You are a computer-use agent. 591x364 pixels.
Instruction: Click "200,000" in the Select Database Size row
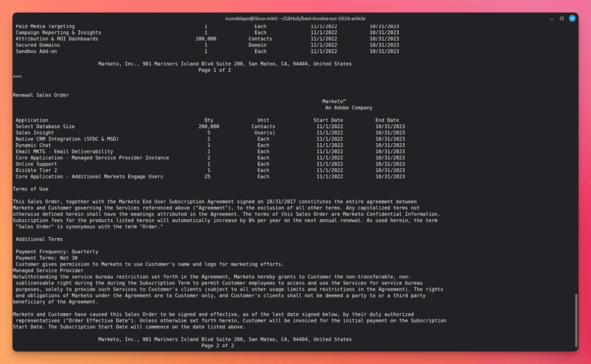209,126
